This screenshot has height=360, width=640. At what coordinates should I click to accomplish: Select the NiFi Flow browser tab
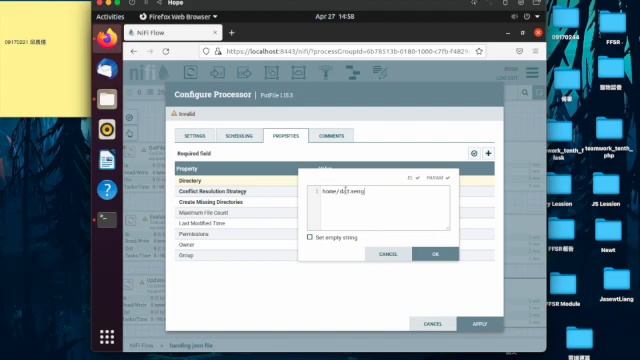click(173, 33)
